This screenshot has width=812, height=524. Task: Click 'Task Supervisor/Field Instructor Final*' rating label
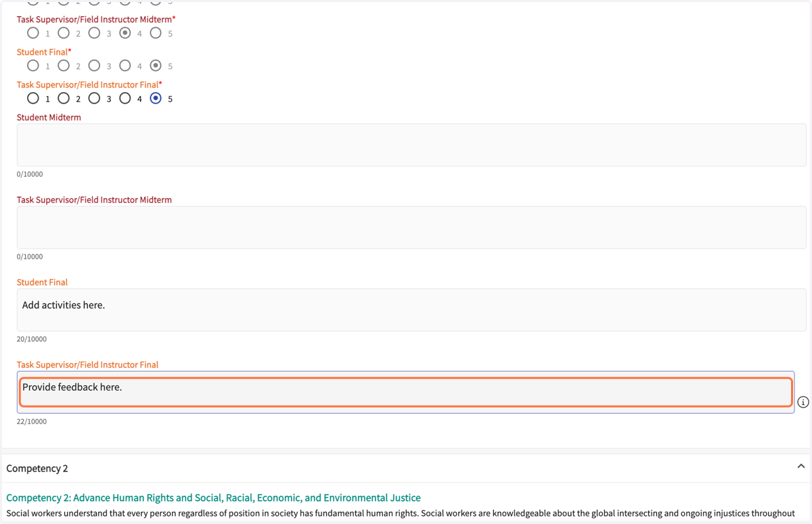click(x=89, y=85)
